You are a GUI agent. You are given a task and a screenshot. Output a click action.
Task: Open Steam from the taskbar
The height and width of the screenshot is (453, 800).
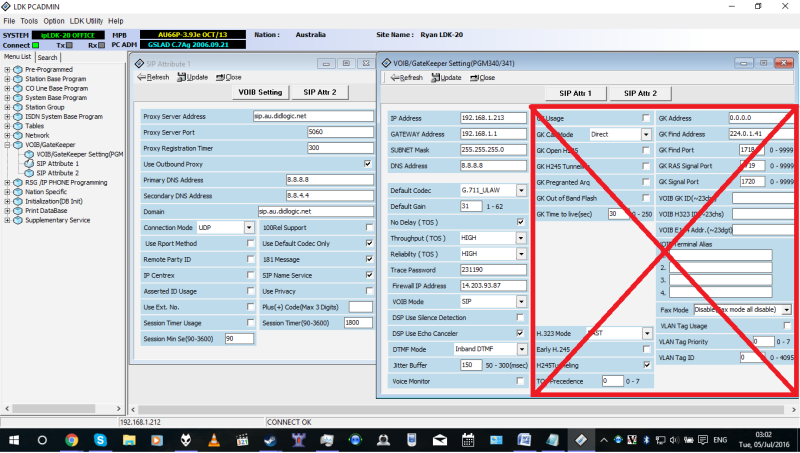(x=270, y=440)
